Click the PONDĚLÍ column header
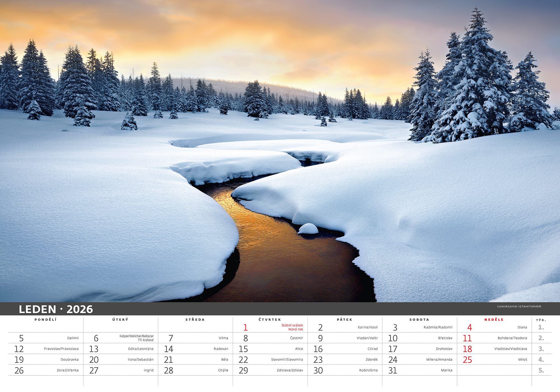The height and width of the screenshot is (392, 560). tap(46, 319)
